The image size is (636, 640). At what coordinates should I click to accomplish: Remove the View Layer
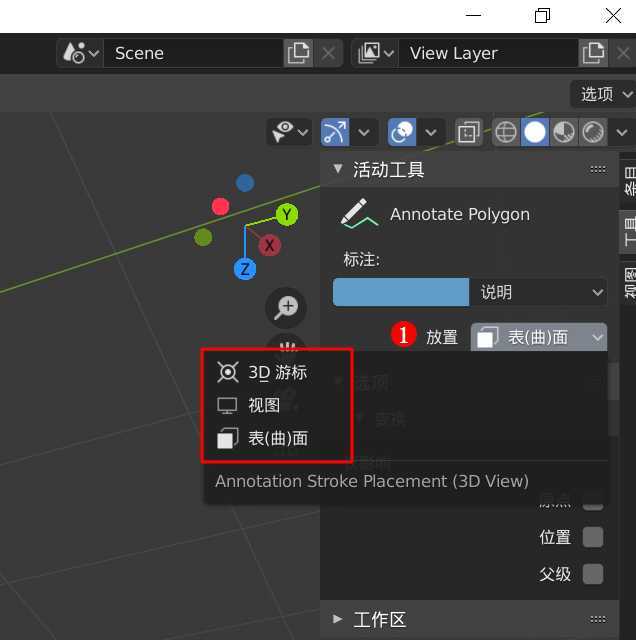(x=623, y=53)
